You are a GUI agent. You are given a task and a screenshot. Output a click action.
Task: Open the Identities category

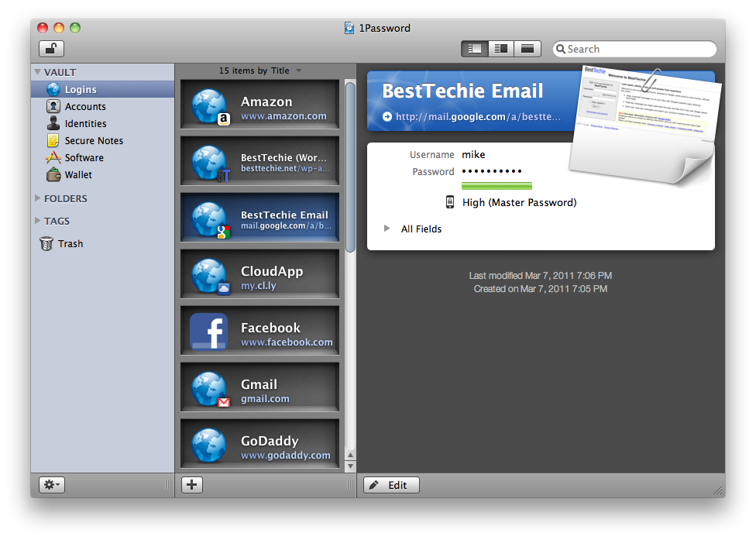click(x=85, y=124)
